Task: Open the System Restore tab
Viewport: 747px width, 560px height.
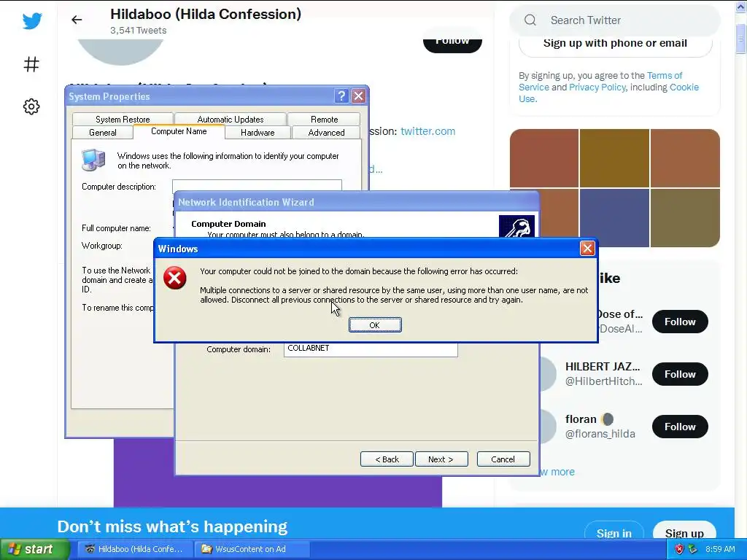Action: point(123,119)
